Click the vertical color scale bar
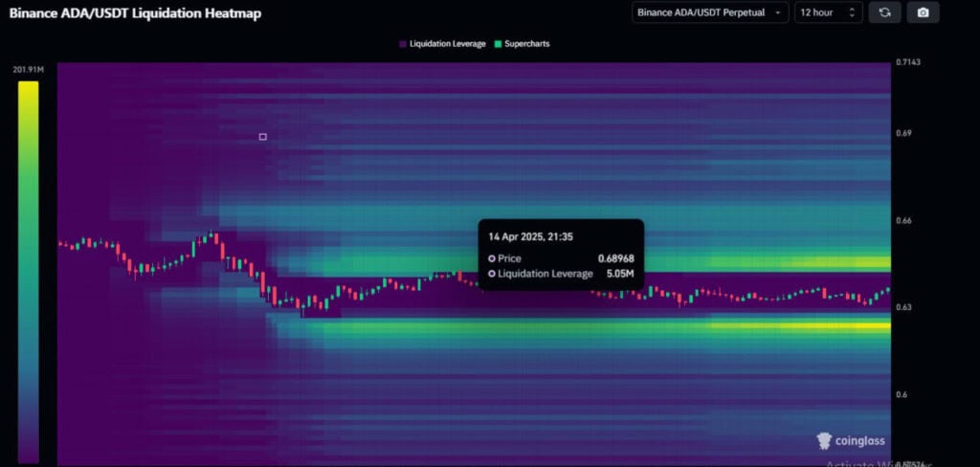Image resolution: width=980 pixels, height=467 pixels. pyautogui.click(x=28, y=272)
